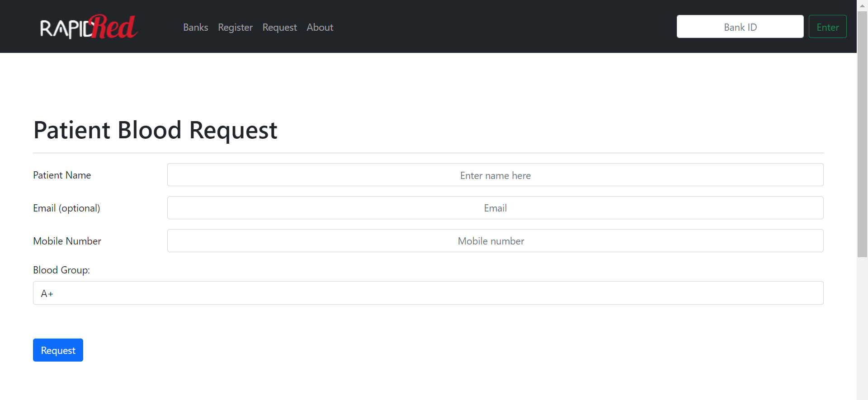Open the About page
This screenshot has height=400, width=868.
click(x=320, y=27)
